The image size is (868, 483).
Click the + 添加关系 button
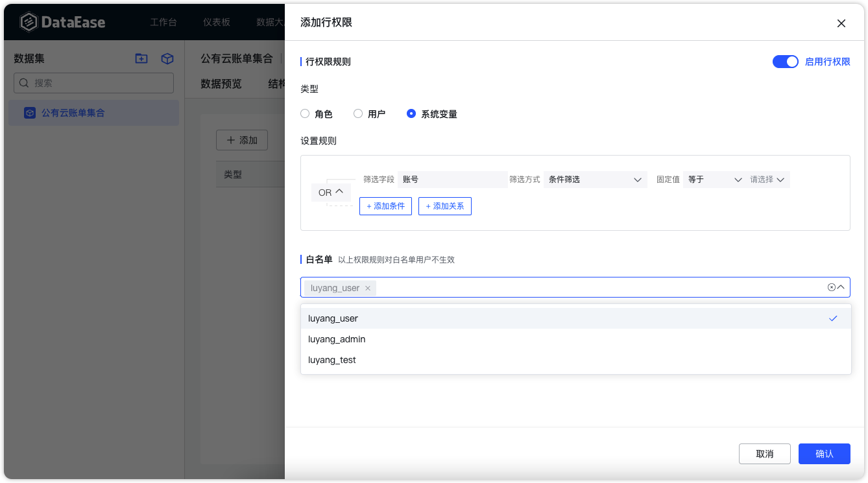point(445,206)
